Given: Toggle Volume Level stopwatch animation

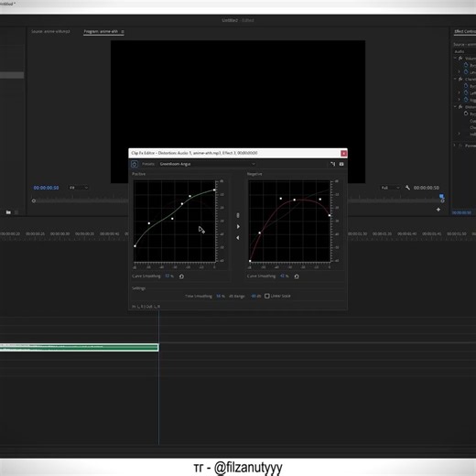Looking at the screenshot, I should [x=466, y=72].
